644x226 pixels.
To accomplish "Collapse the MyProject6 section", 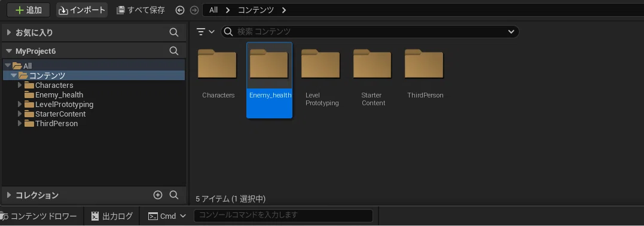I will click(9, 51).
